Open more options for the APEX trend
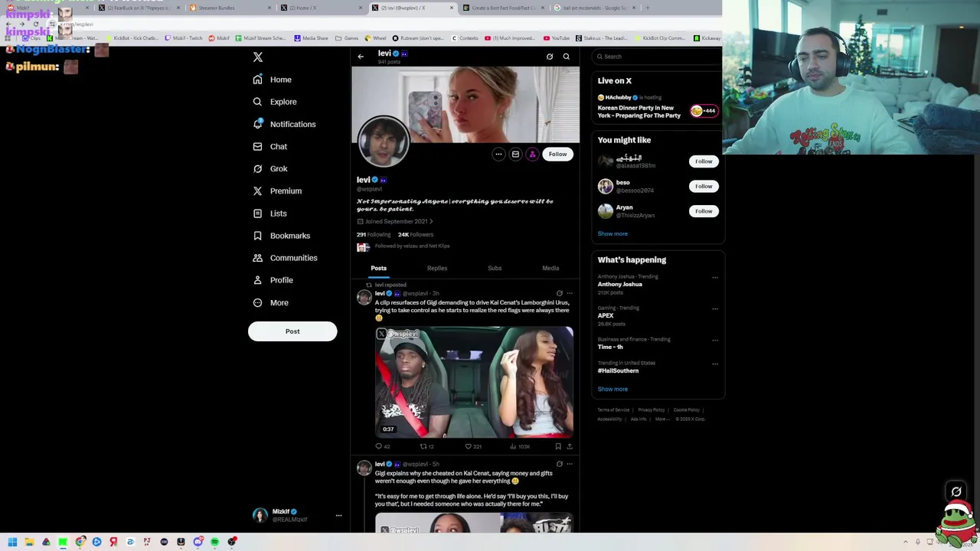This screenshot has width=980, height=551. (x=715, y=309)
